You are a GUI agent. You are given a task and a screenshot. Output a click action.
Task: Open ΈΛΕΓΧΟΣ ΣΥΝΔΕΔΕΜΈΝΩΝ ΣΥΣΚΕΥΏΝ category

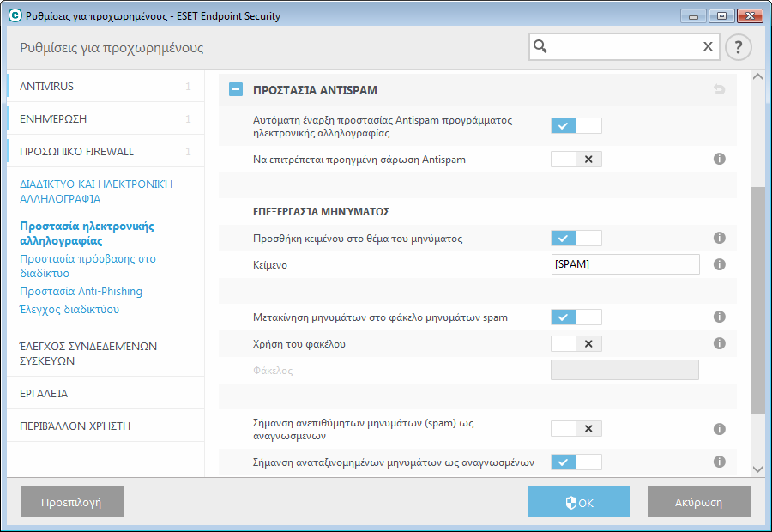click(106, 354)
